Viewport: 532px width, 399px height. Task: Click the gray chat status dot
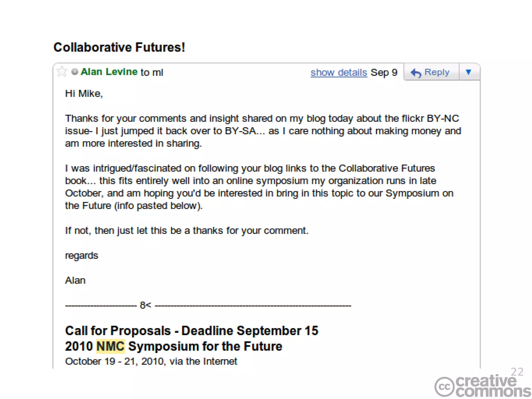point(75,72)
